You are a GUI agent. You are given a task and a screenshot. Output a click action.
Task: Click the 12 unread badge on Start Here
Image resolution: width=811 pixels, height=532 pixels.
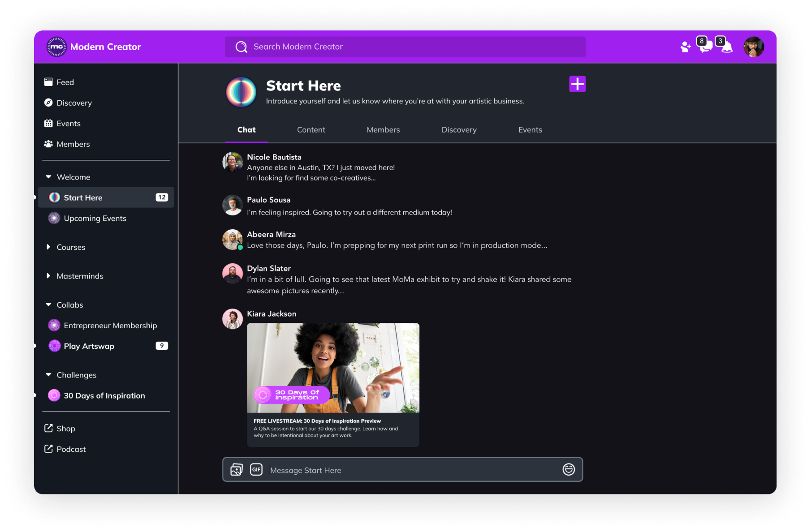(162, 197)
